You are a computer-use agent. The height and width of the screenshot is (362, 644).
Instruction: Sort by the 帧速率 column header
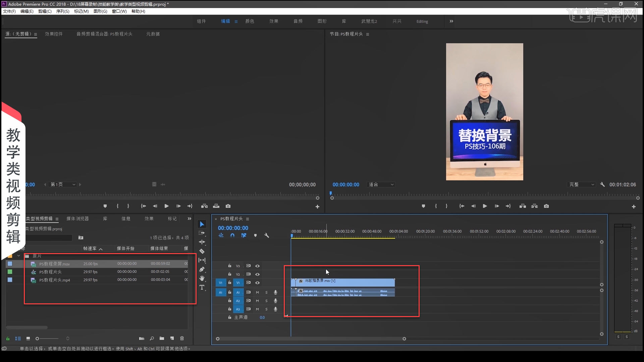pyautogui.click(x=90, y=248)
